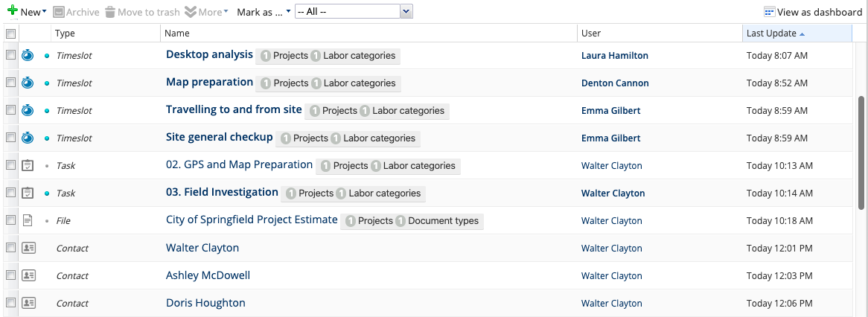
Task: Click the Labor categories tag on 02. GPS and Map Preparation
Action: pos(414,166)
